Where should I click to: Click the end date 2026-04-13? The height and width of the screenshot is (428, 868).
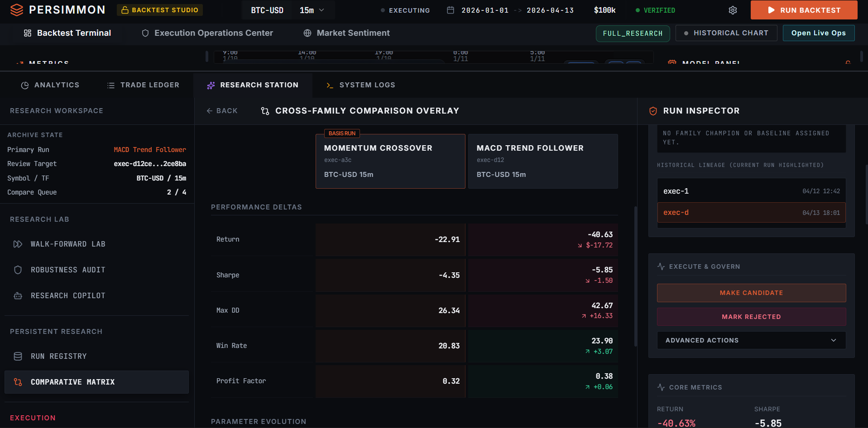point(550,10)
